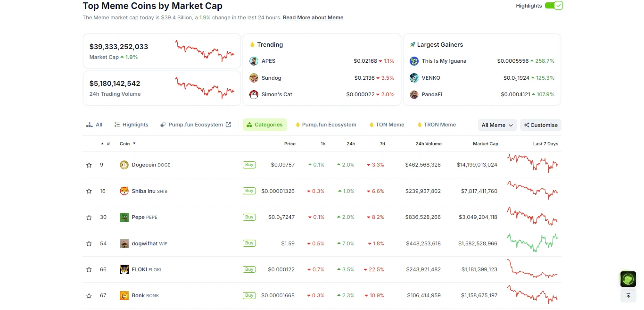
Task: Click the Pepe frog logo
Action: (x=124, y=217)
